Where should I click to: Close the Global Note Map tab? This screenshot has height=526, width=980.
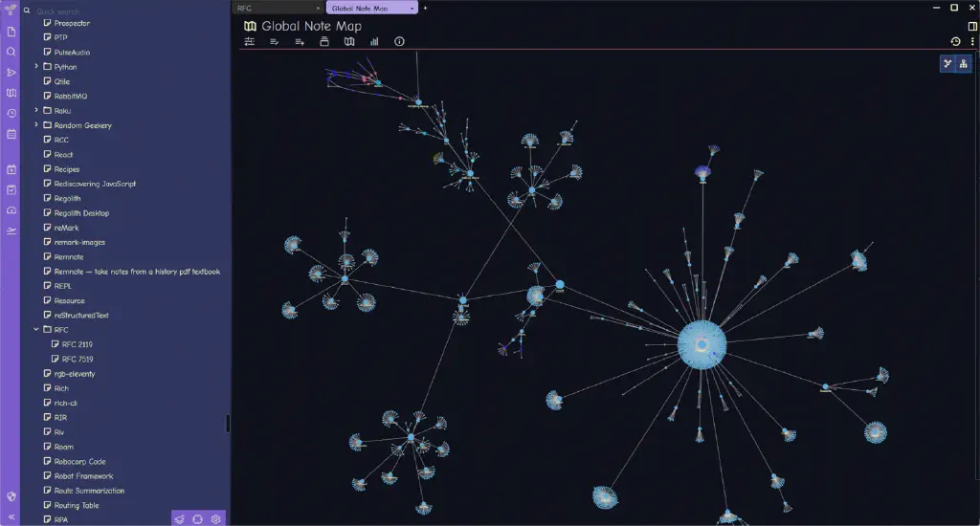[x=412, y=8]
